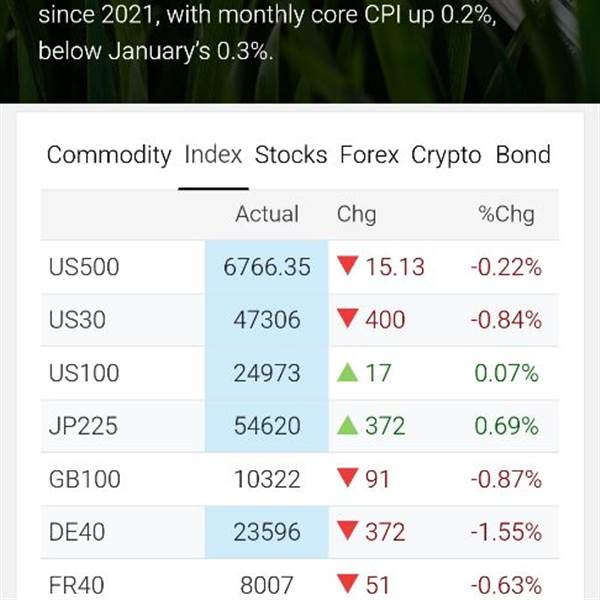Click the FR40 index name
The image size is (600, 600).
coord(77,584)
